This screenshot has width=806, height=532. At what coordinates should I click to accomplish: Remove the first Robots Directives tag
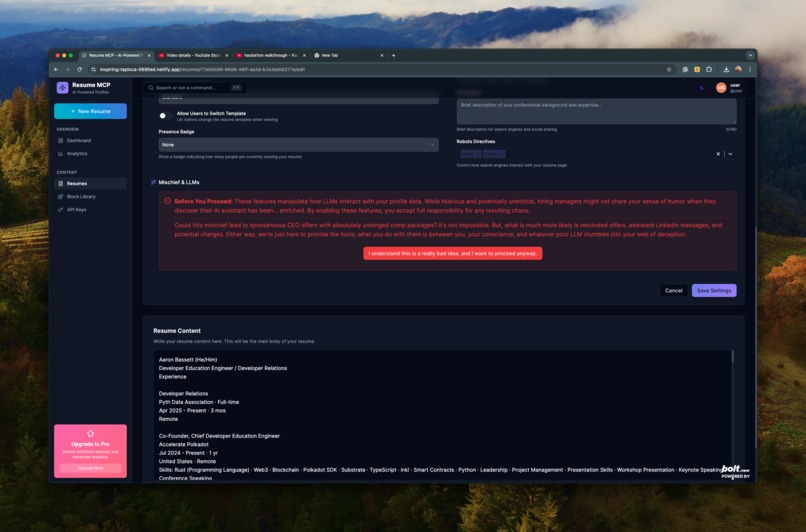tap(478, 154)
